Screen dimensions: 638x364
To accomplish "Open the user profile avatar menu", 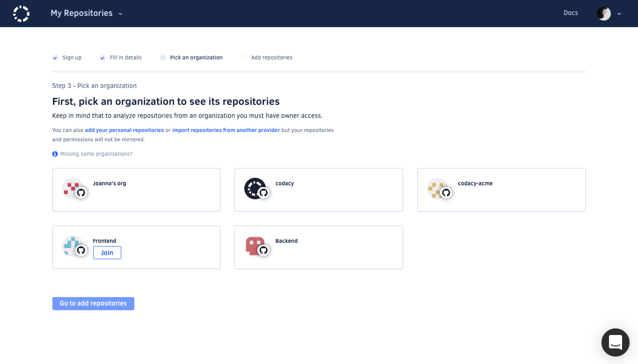I will [603, 14].
